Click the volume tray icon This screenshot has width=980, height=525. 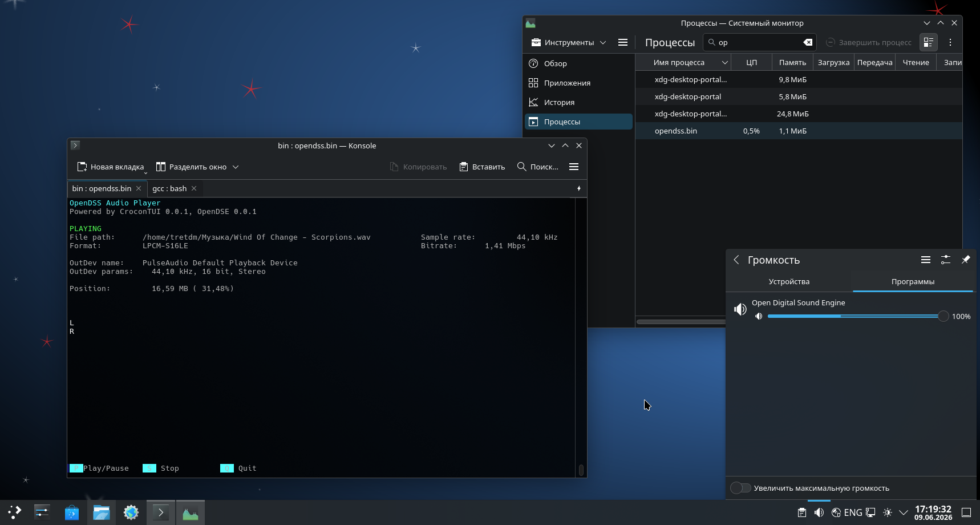click(819, 512)
